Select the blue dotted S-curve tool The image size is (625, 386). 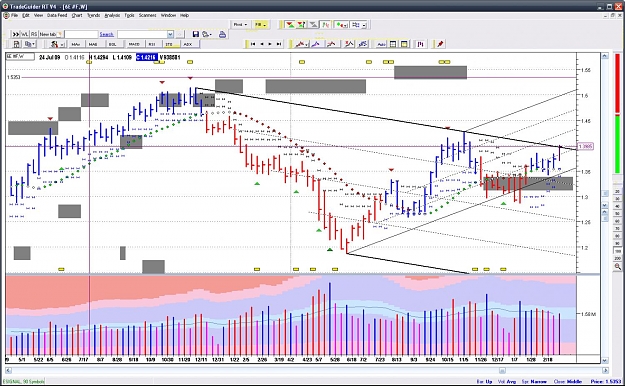point(363,44)
